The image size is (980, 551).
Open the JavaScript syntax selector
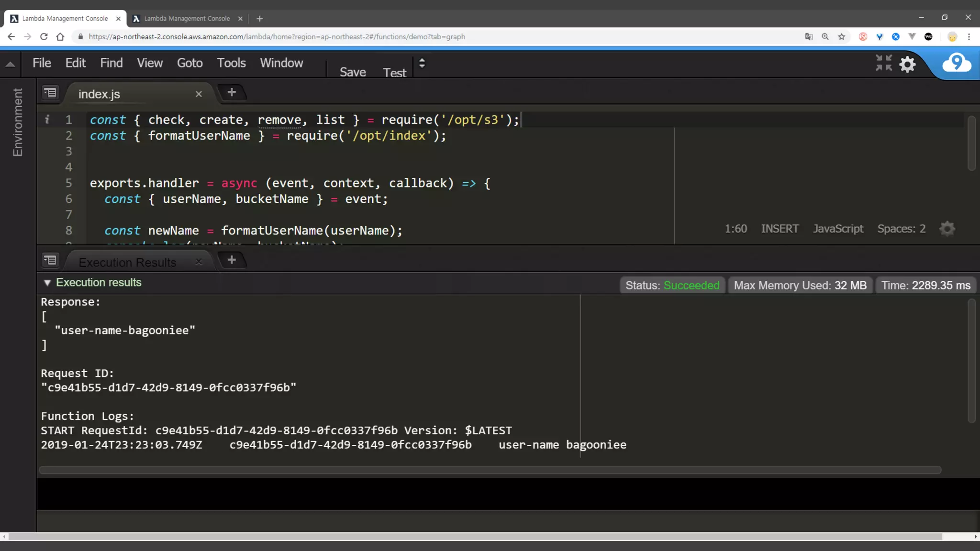[x=838, y=229]
